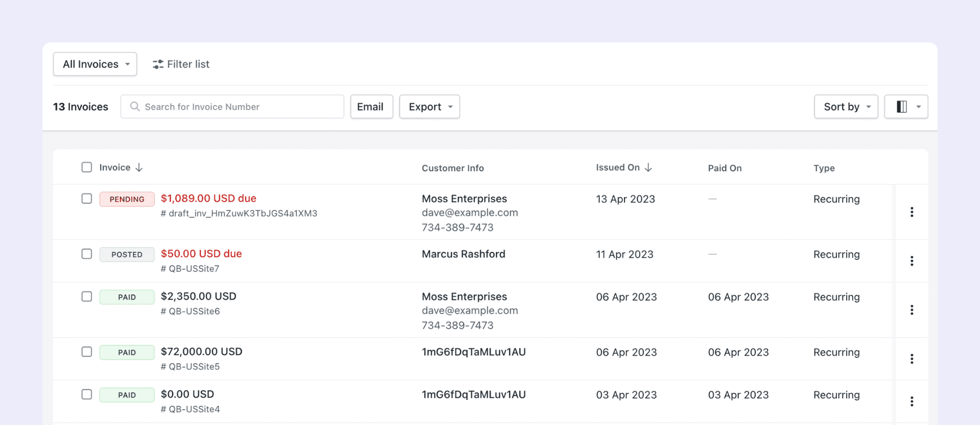Click the POSTED status badge
980x425 pixels.
coord(127,254)
